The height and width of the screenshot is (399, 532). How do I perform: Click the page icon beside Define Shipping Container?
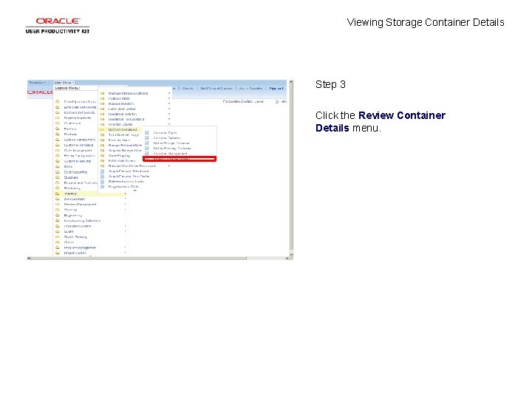click(147, 149)
